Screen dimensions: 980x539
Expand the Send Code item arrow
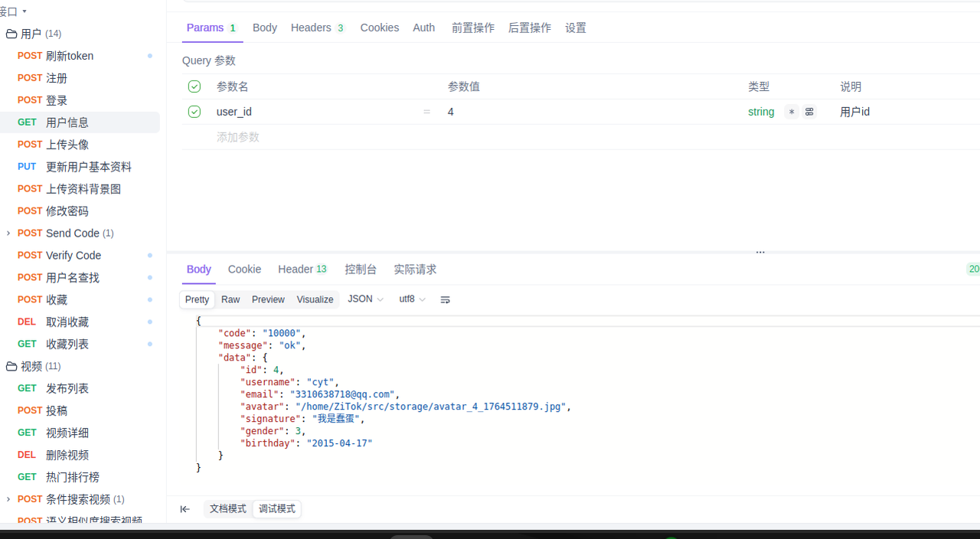pos(8,233)
